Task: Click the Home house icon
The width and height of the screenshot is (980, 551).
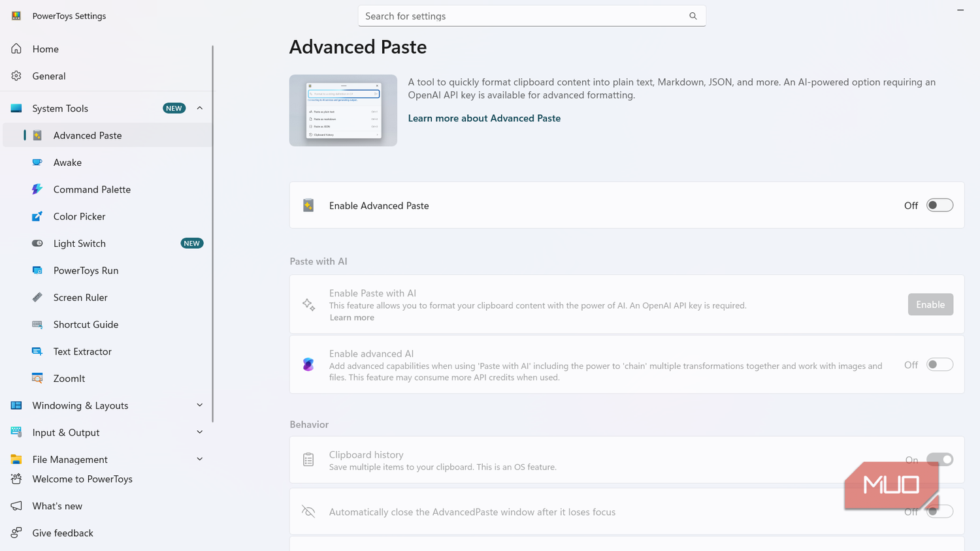Action: click(16, 49)
